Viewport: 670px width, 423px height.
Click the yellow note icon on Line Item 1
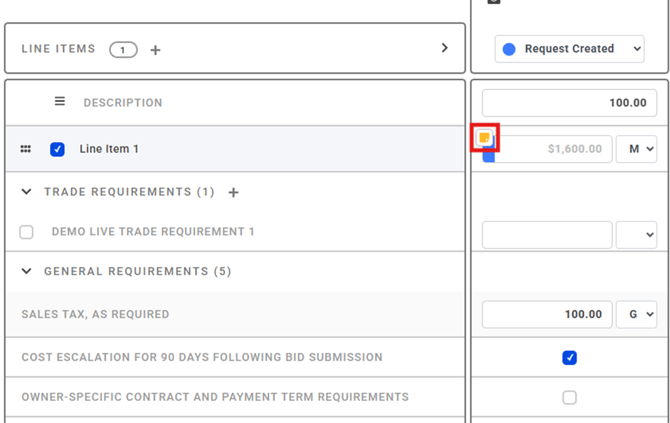pos(484,137)
